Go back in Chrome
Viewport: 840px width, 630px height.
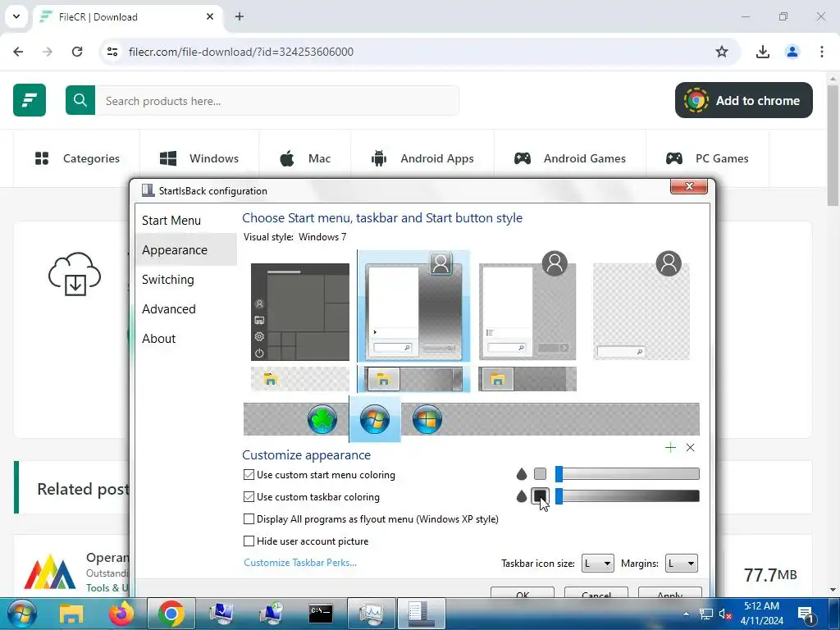pos(18,52)
